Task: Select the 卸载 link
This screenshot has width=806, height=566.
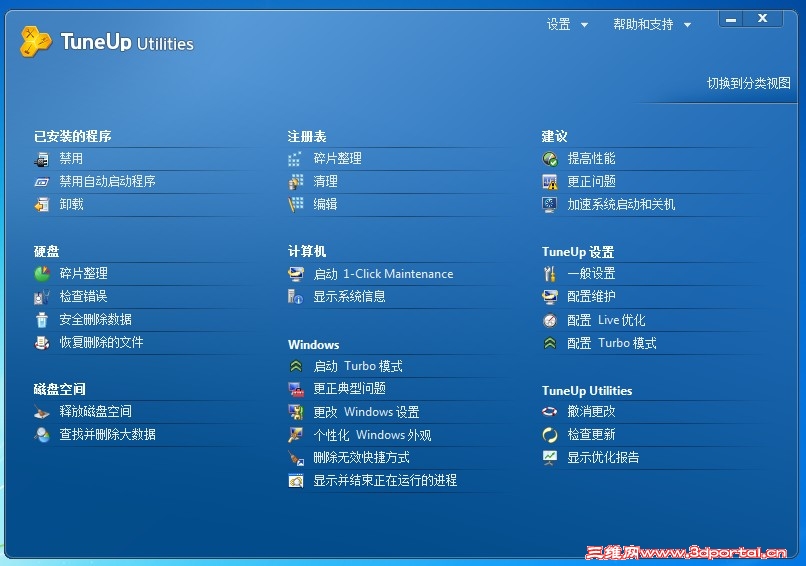Action: pos(71,205)
